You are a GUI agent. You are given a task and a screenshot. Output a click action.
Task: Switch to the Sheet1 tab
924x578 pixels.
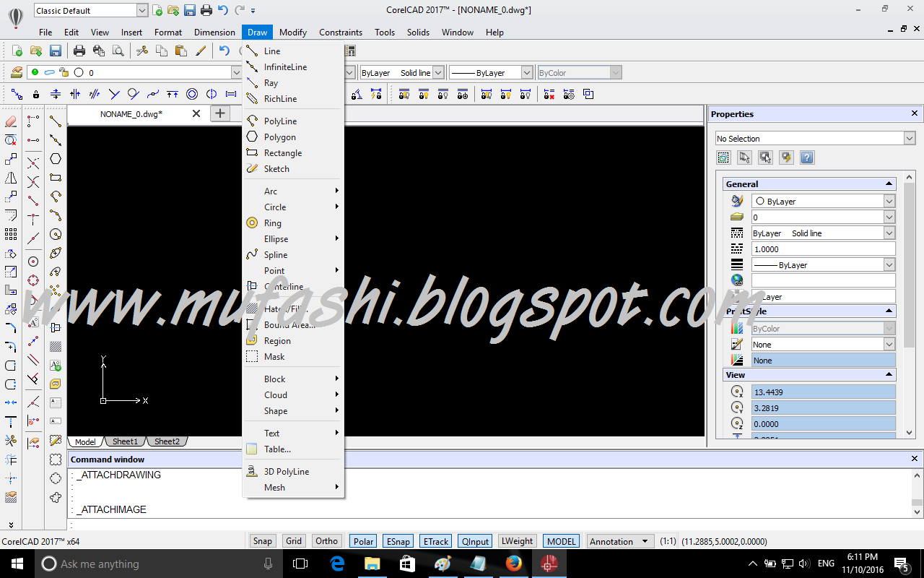click(x=125, y=441)
